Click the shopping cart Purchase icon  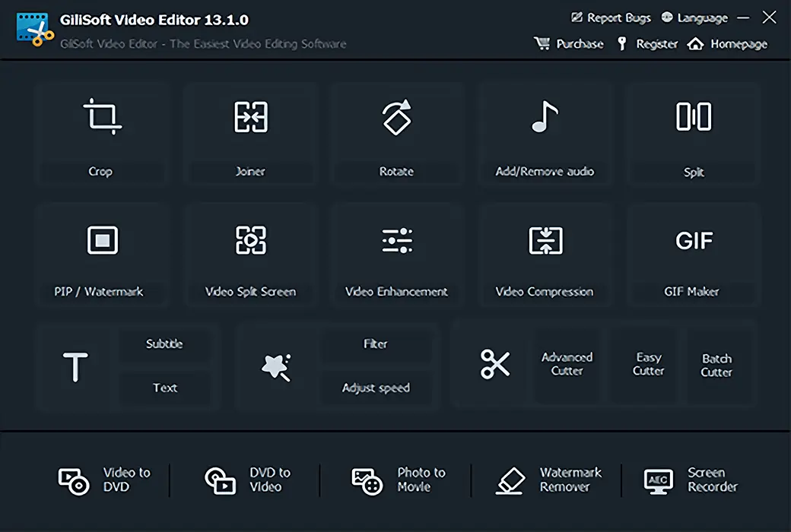[x=542, y=43]
